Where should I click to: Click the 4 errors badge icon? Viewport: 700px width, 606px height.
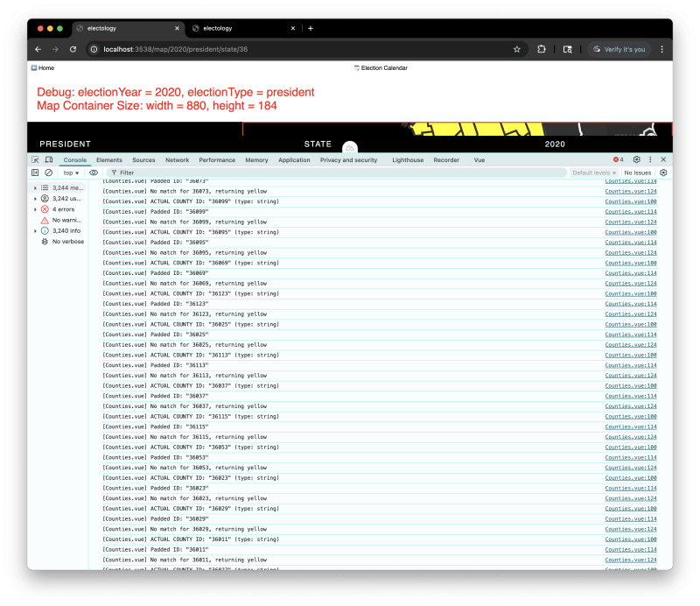pos(617,159)
